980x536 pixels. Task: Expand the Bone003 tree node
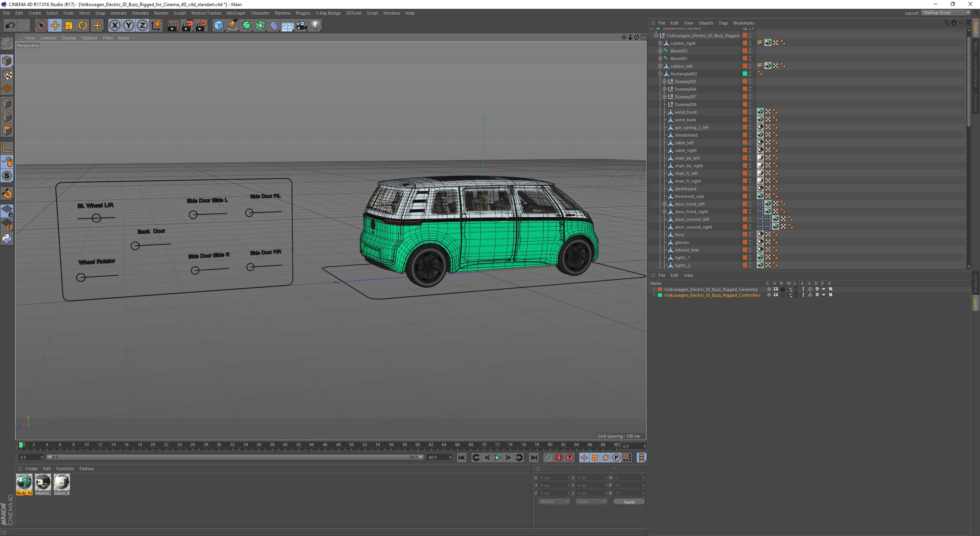click(660, 51)
